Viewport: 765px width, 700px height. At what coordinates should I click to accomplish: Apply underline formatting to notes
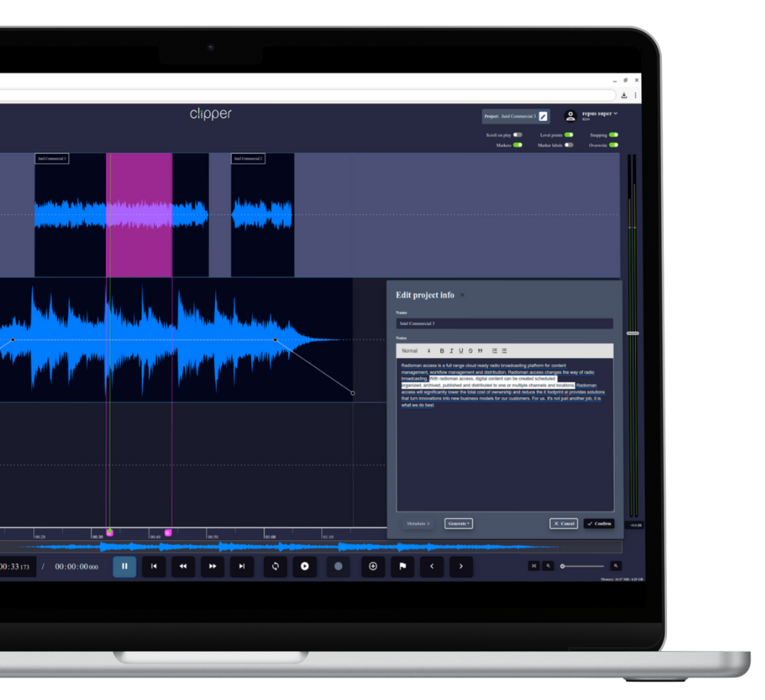click(461, 350)
